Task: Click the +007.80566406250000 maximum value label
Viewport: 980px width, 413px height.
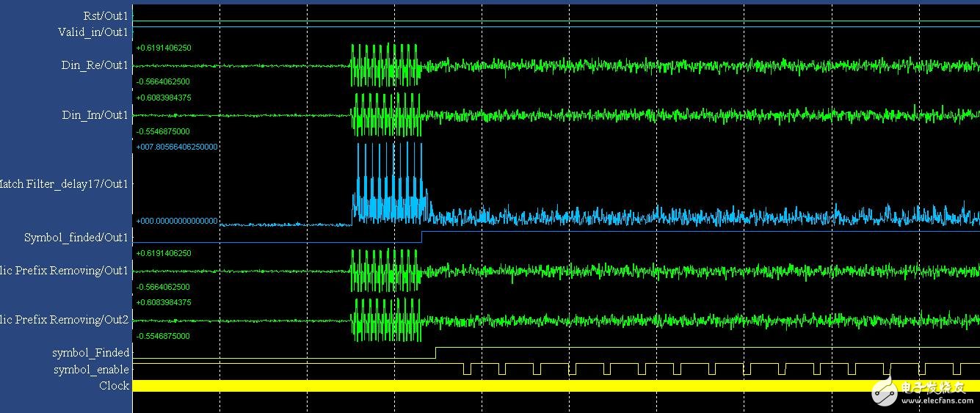Action: pyautogui.click(x=177, y=147)
